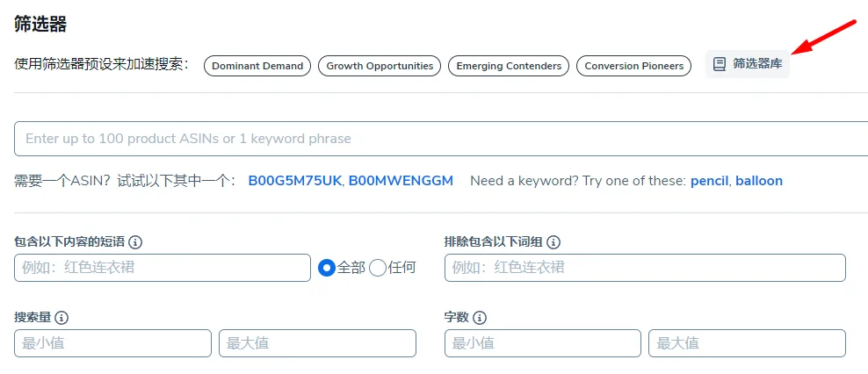868x374 pixels.
Task: Click the 搜索量 maximum value field
Action: click(x=317, y=343)
